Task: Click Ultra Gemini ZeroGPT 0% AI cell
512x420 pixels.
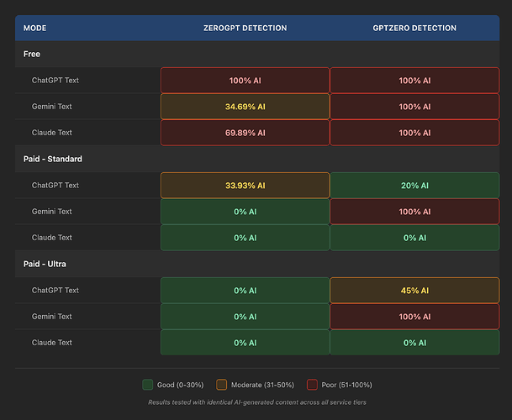Action: [245, 316]
